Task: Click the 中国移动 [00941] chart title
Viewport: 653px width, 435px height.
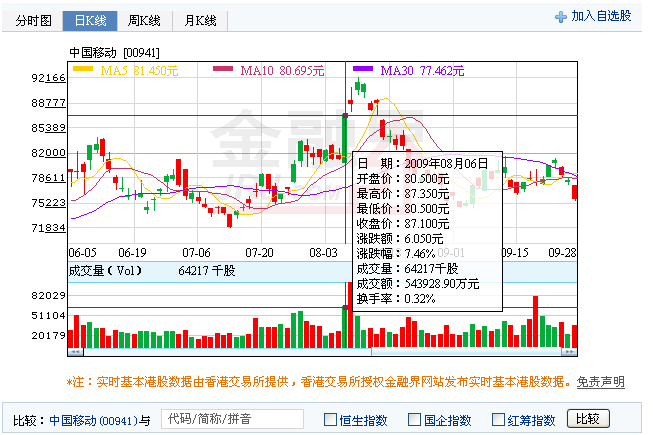Action: tap(114, 53)
